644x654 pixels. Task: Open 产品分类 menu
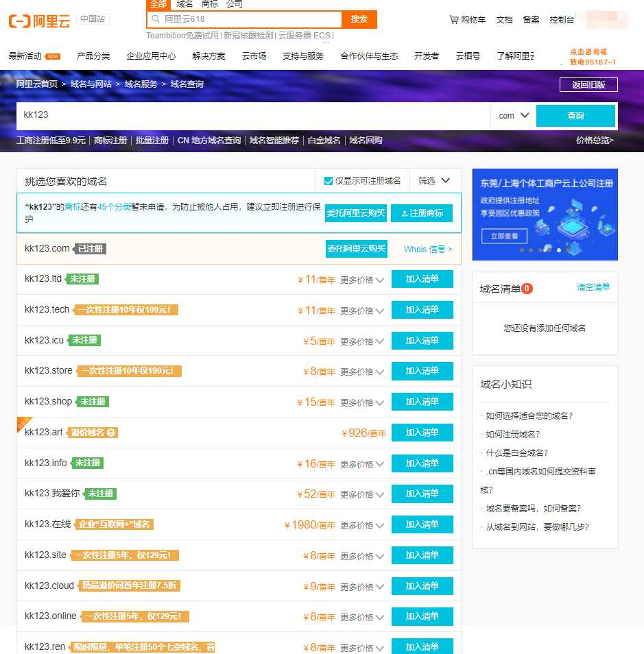click(93, 56)
